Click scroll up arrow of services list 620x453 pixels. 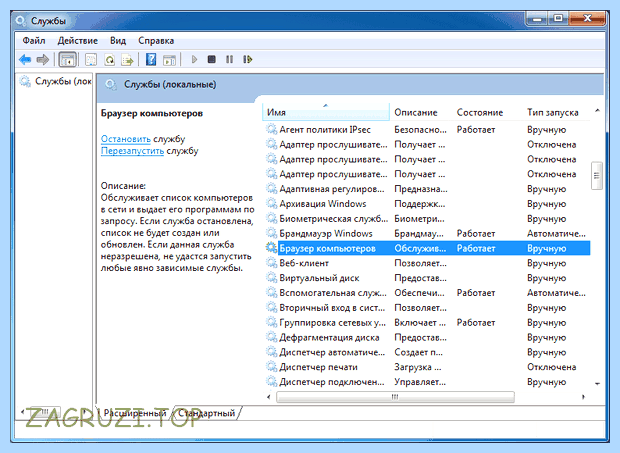[x=597, y=111]
